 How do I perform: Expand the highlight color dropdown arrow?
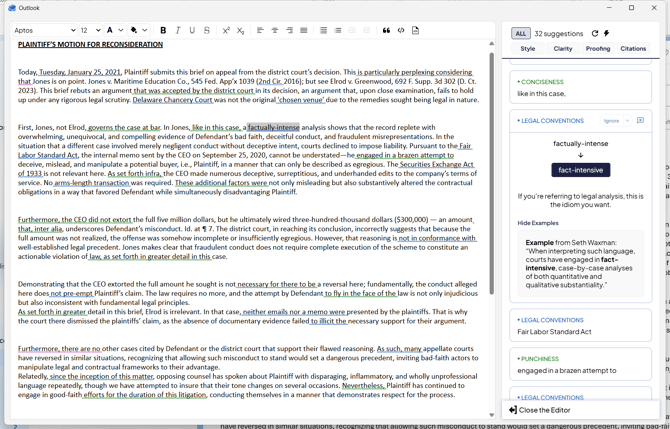pyautogui.click(x=144, y=30)
